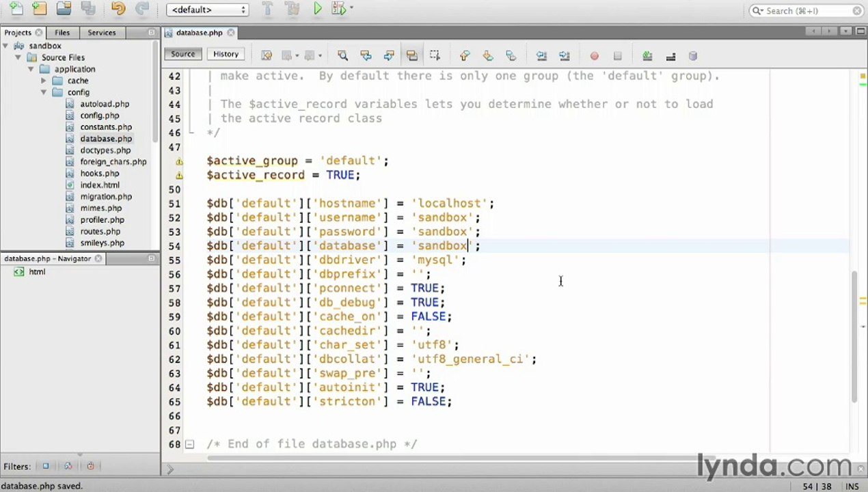Click the Debug Project icon

point(338,9)
